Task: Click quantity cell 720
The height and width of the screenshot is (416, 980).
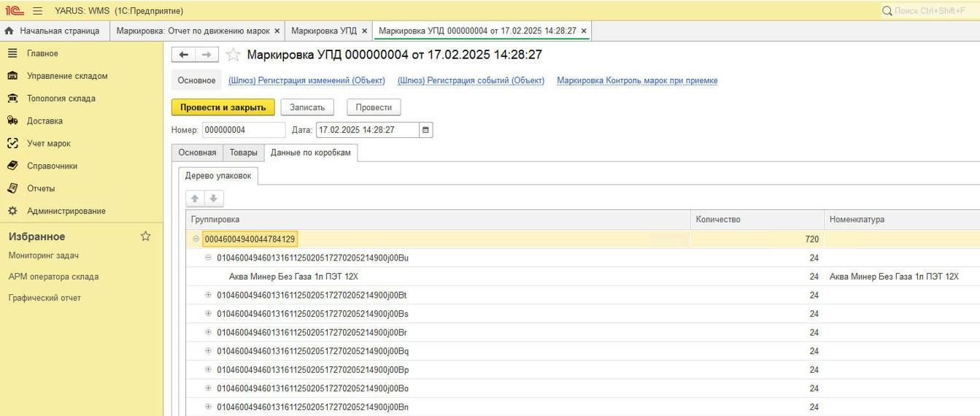Action: [757, 239]
